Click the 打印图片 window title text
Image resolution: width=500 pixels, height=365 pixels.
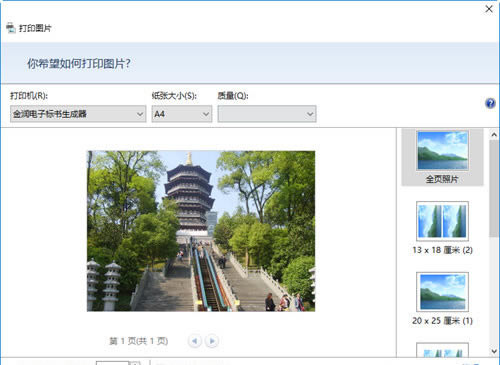coord(35,28)
